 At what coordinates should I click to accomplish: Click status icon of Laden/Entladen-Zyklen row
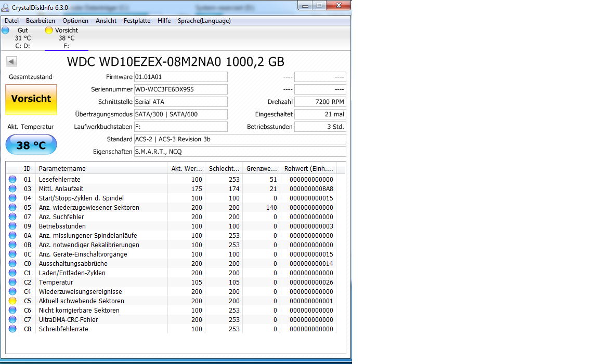[12, 273]
